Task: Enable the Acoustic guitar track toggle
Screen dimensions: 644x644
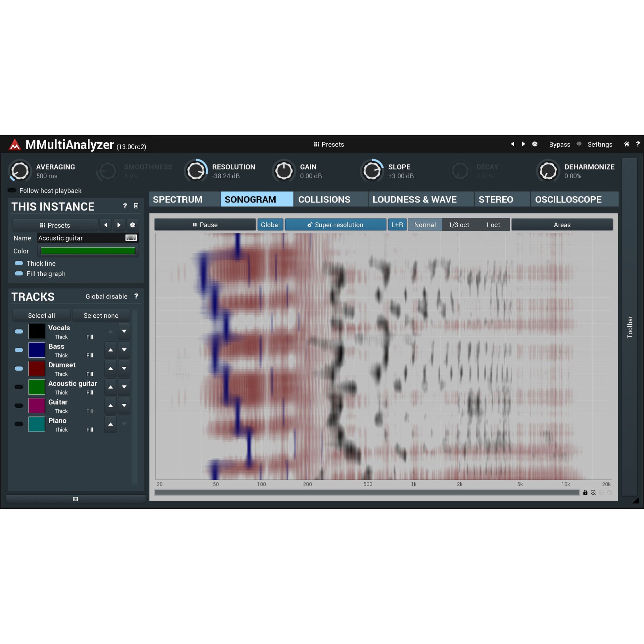Action: pyautogui.click(x=19, y=387)
